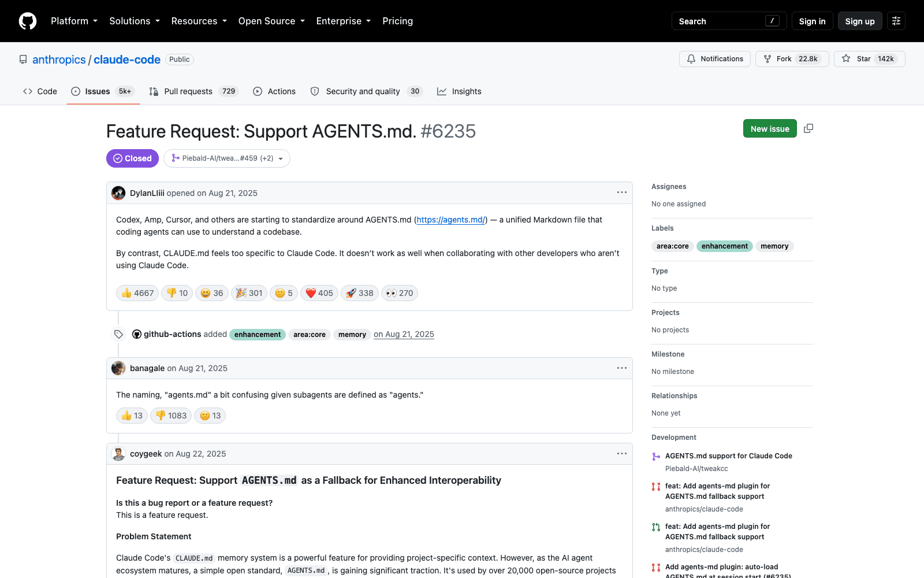Focus the Search field
The width and height of the screenshot is (924, 578).
(729, 21)
